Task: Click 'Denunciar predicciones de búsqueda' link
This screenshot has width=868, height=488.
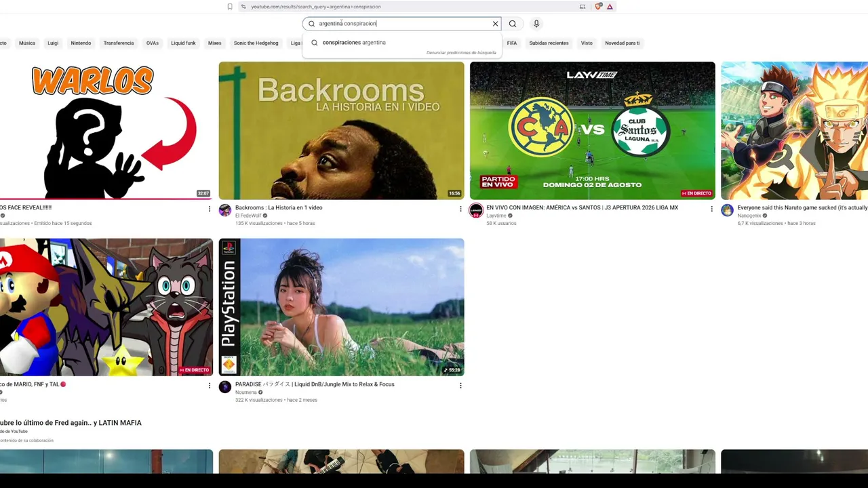Action: (x=461, y=53)
